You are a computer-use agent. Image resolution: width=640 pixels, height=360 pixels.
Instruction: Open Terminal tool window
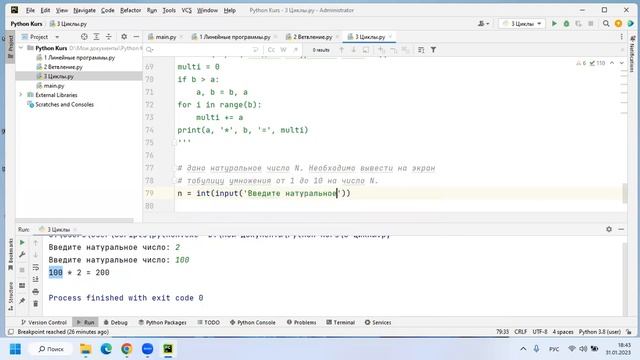pyautogui.click(x=340, y=322)
